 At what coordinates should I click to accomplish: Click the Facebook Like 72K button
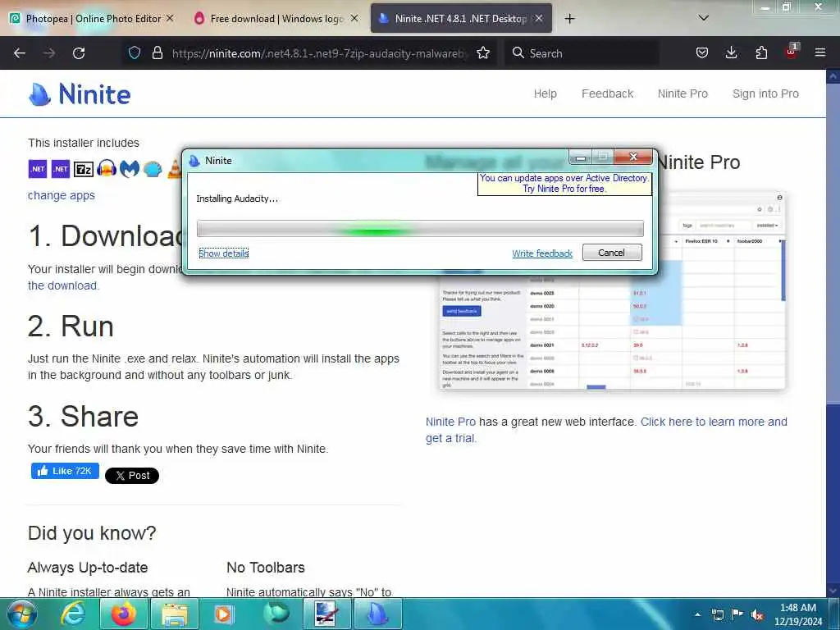click(x=65, y=471)
